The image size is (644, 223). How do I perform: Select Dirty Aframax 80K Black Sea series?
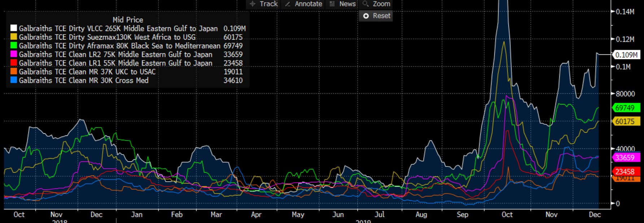pos(119,46)
